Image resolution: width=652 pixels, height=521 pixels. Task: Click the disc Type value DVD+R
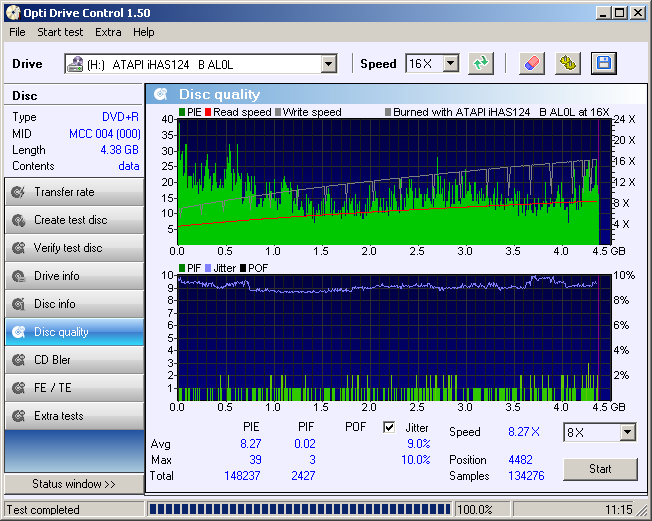point(121,117)
